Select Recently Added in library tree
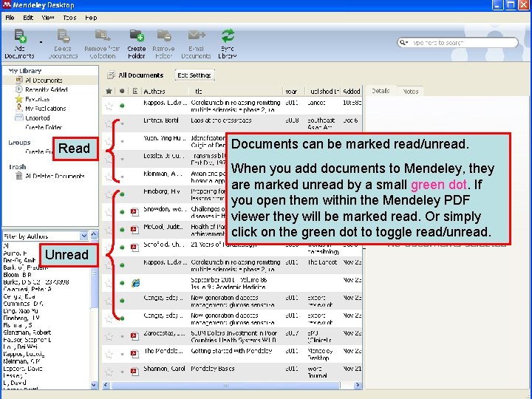The image size is (532, 399). tap(46, 89)
